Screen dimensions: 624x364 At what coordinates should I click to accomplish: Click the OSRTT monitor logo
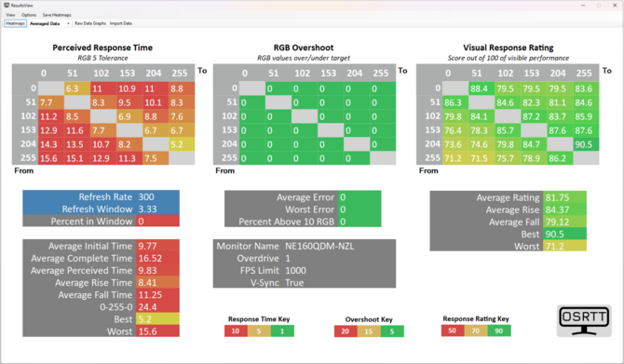[x=584, y=320]
